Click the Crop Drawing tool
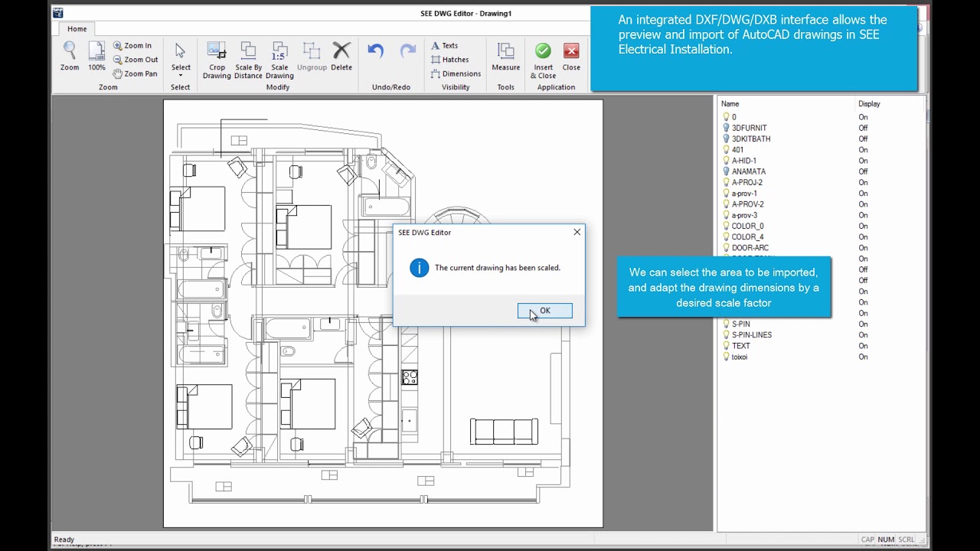980x551 pixels. tap(217, 60)
